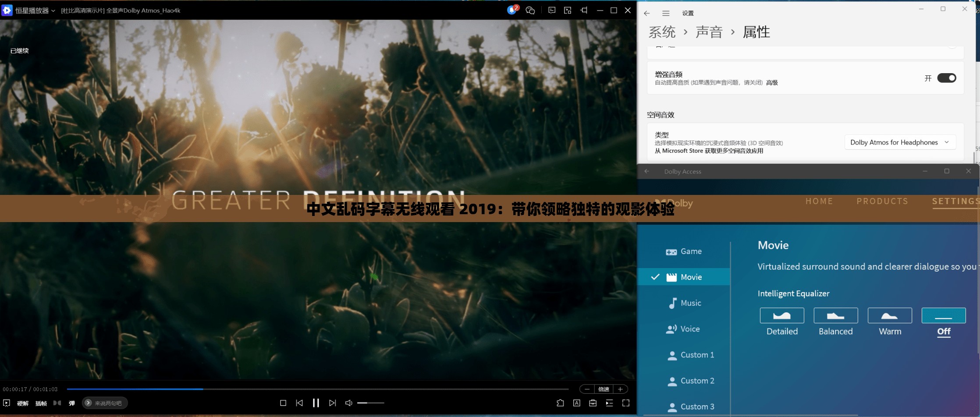Viewport: 980px width, 417px height.
Task: Click the 恒星播放器 logo icon
Action: (7, 10)
